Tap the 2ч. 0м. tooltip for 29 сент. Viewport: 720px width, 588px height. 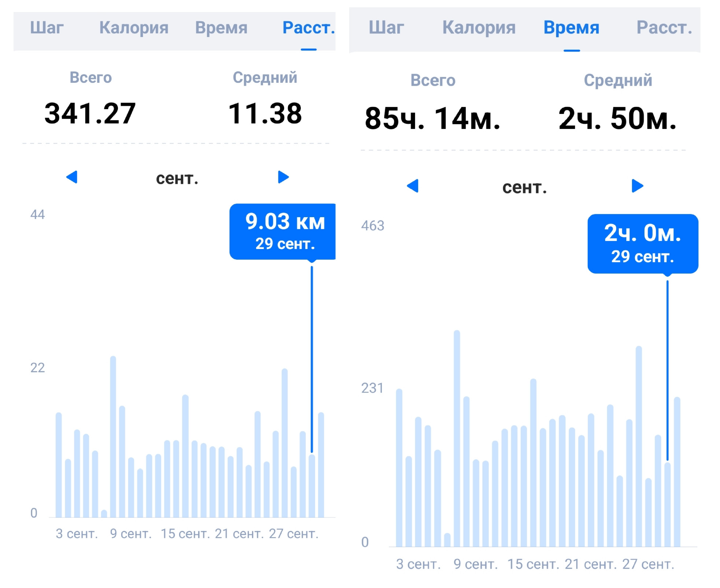[643, 244]
